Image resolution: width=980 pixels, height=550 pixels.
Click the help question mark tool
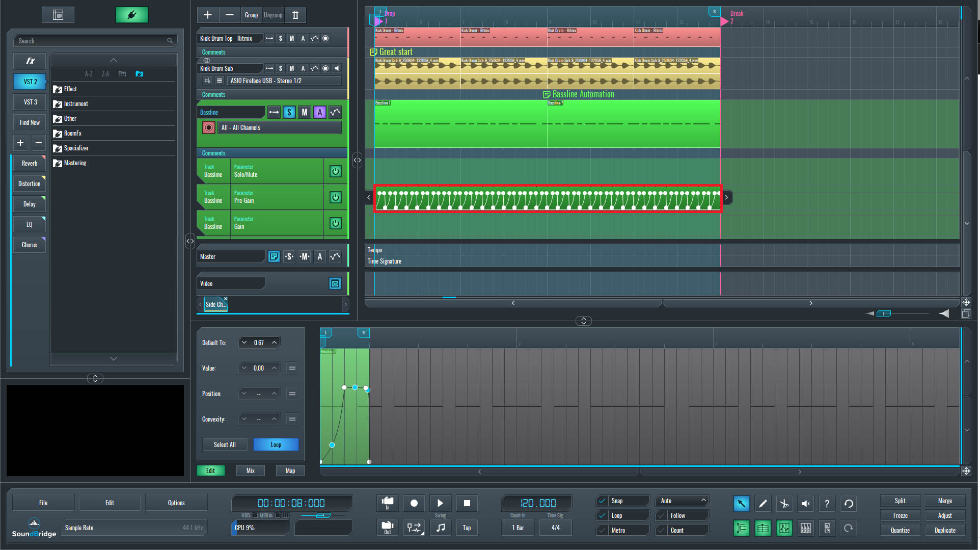click(827, 504)
